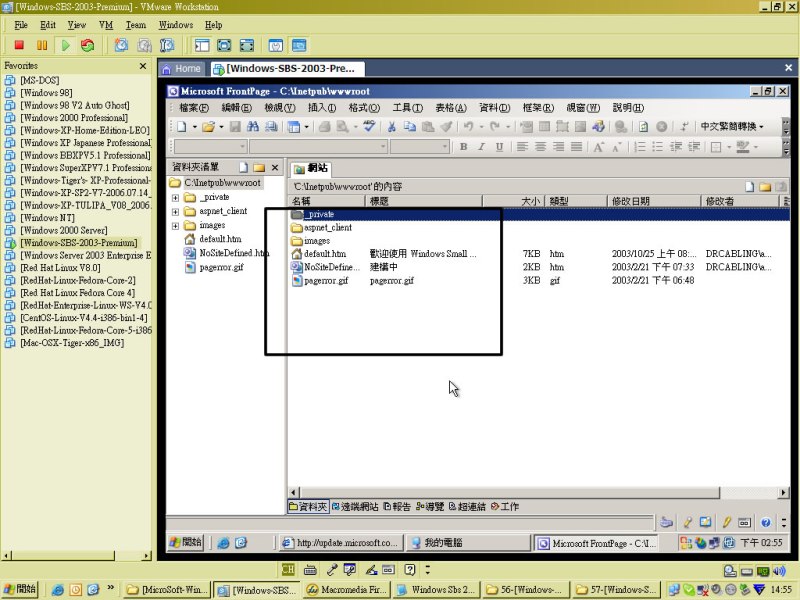Image resolution: width=800 pixels, height=600 pixels.
Task: Click the scissors cut icon
Action: pyautogui.click(x=392, y=127)
